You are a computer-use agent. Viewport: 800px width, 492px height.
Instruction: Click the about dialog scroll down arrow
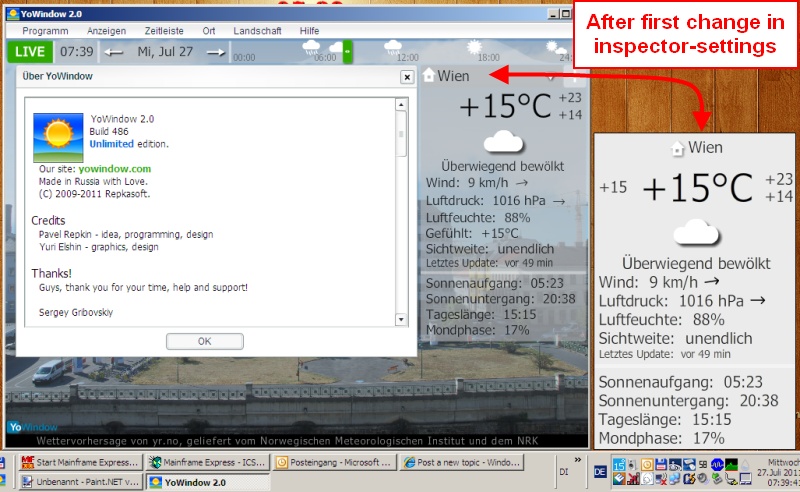(x=401, y=319)
